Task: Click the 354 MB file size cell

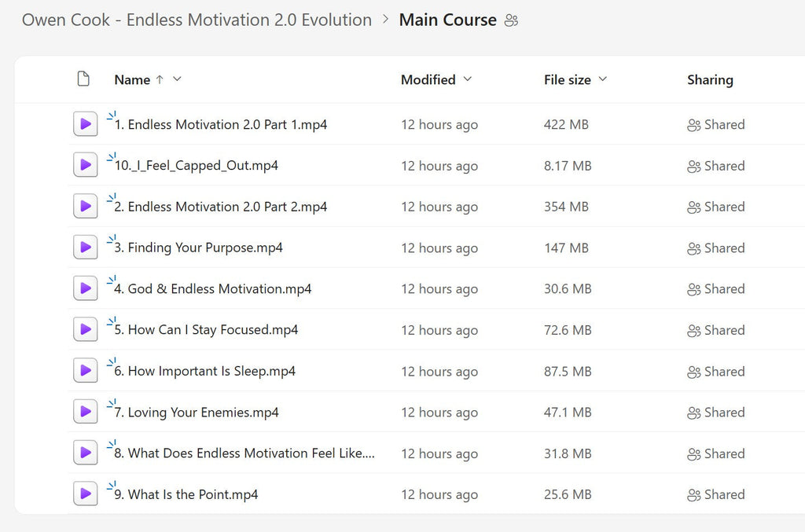Action: click(x=566, y=207)
